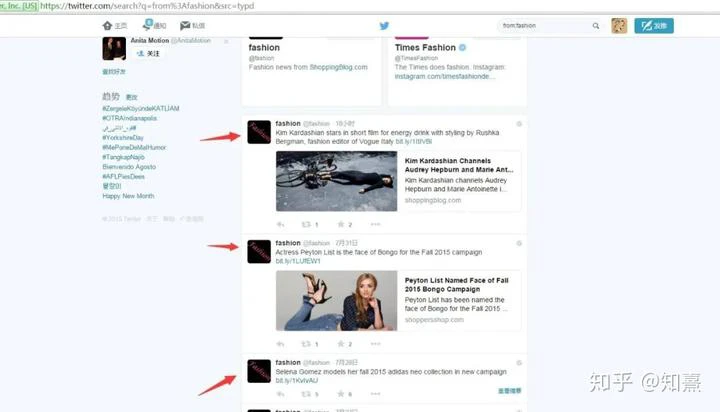The image size is (720, 412).
Task: Dismiss Anita Motion suggestion
Action: [x=226, y=41]
